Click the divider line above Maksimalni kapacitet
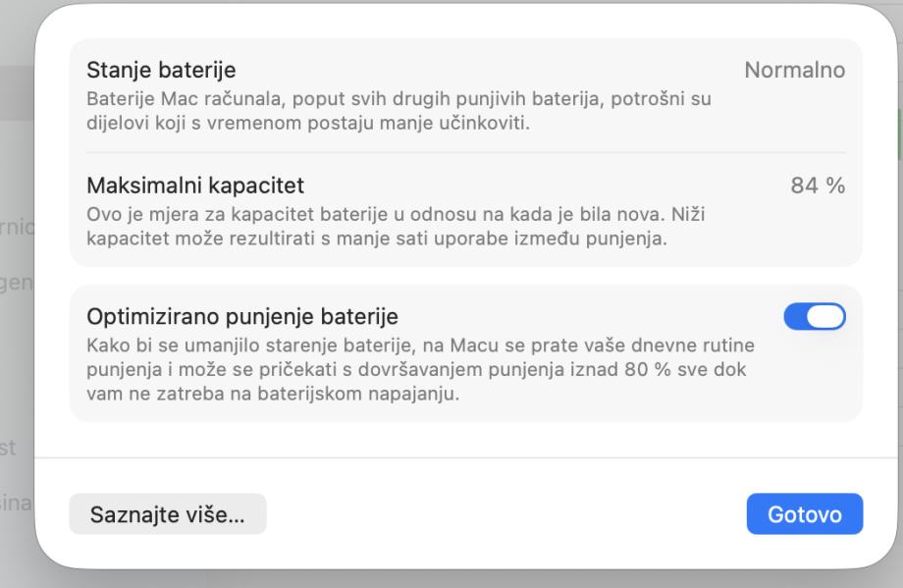Screen dimensions: 903x588 (x=465, y=152)
